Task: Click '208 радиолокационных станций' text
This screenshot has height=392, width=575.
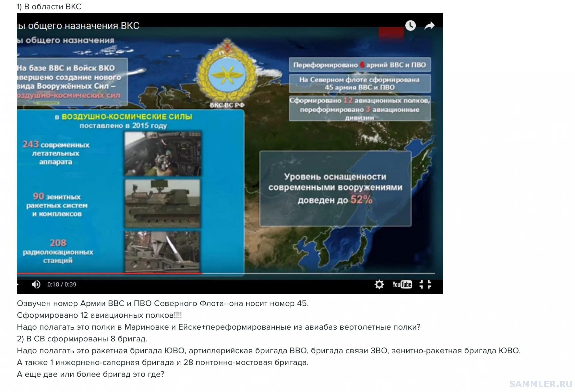Action: click(x=58, y=251)
